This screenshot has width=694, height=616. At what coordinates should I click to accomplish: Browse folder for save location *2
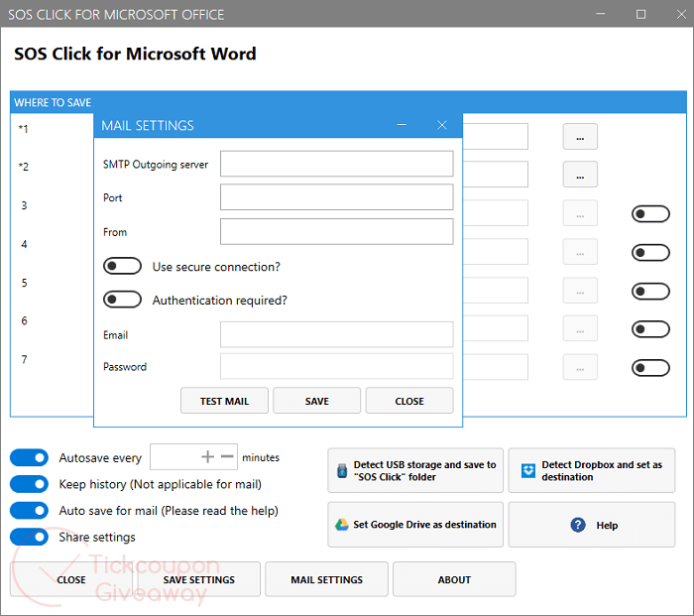click(x=580, y=175)
